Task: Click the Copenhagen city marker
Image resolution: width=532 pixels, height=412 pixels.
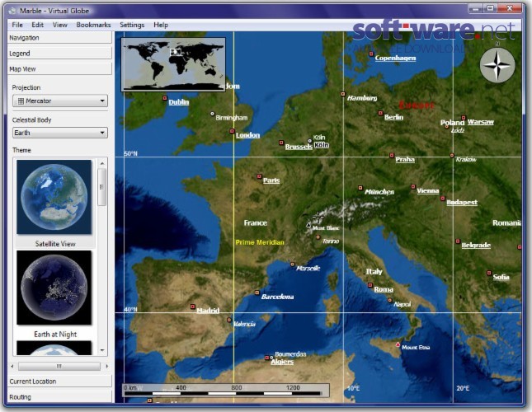Action: pos(371,54)
